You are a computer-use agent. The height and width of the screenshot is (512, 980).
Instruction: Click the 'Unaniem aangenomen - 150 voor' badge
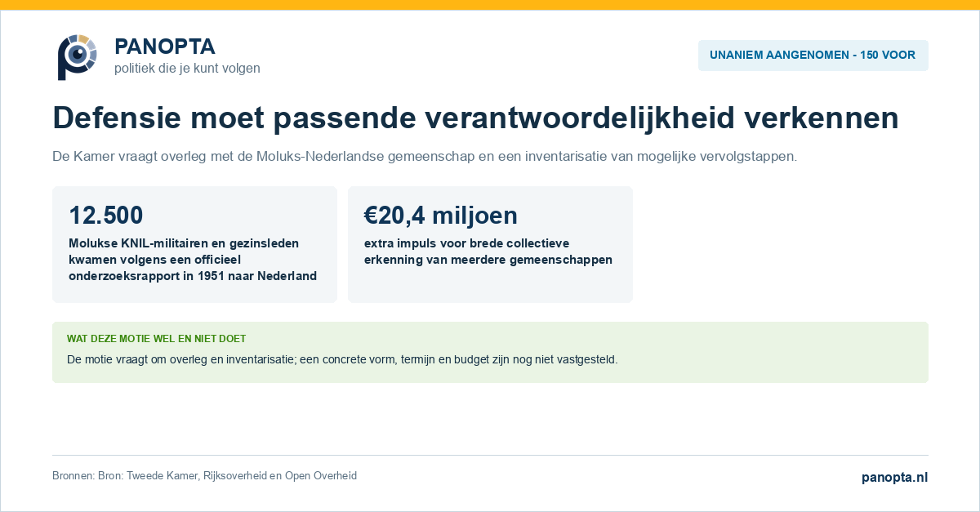pos(813,56)
